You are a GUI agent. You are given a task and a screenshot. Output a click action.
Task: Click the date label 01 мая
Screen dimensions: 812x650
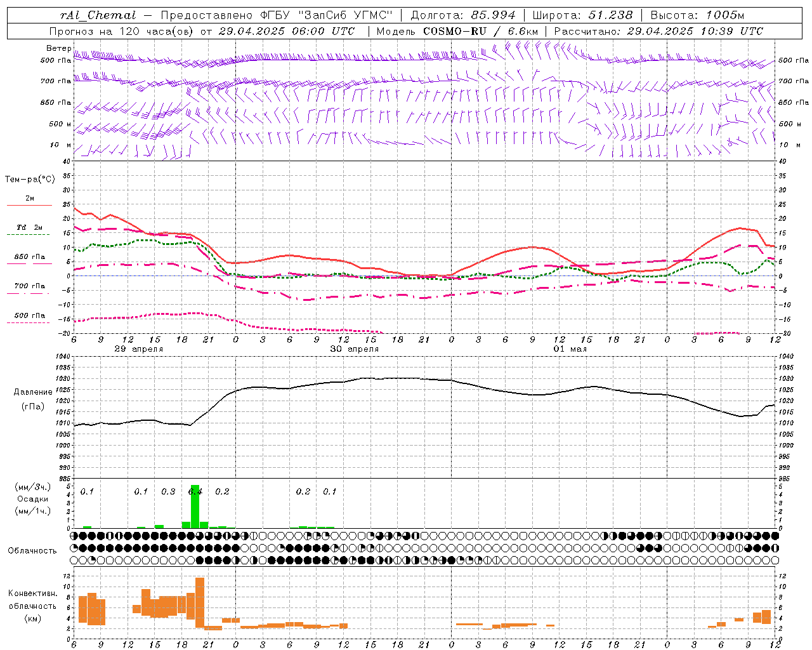click(570, 349)
